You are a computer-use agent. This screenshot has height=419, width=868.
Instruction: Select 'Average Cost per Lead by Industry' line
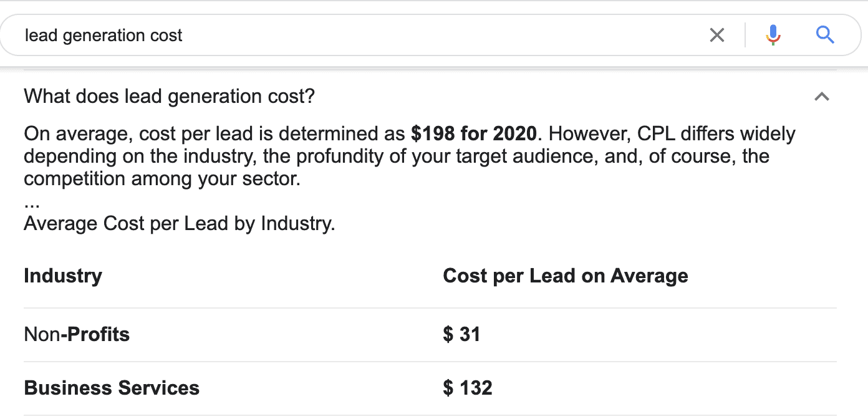coord(178,223)
